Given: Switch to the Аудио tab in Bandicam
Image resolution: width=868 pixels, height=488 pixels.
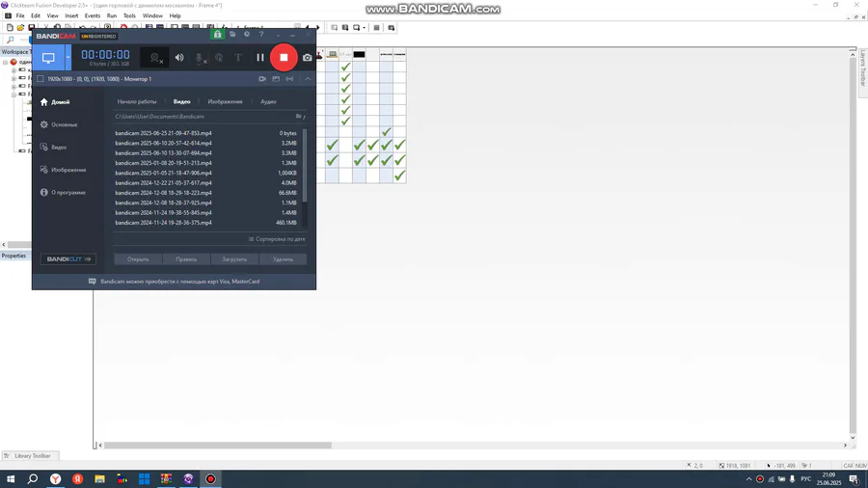Looking at the screenshot, I should pos(268,102).
